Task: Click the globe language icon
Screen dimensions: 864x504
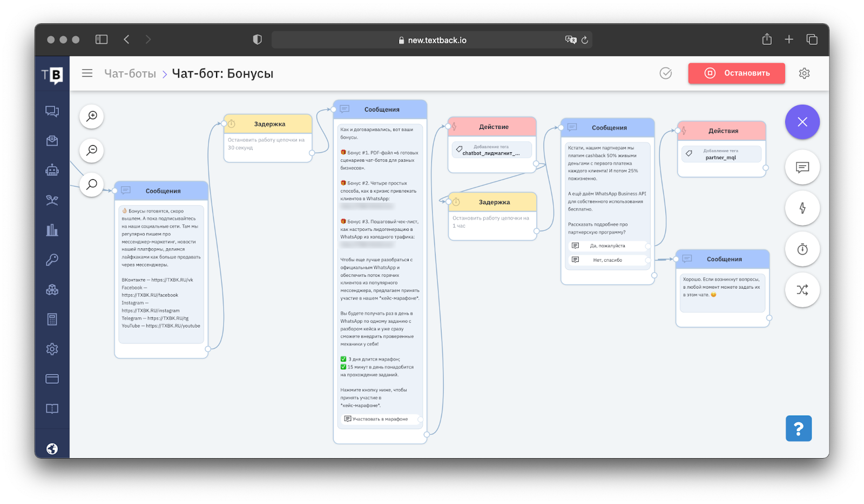Action: point(52,449)
